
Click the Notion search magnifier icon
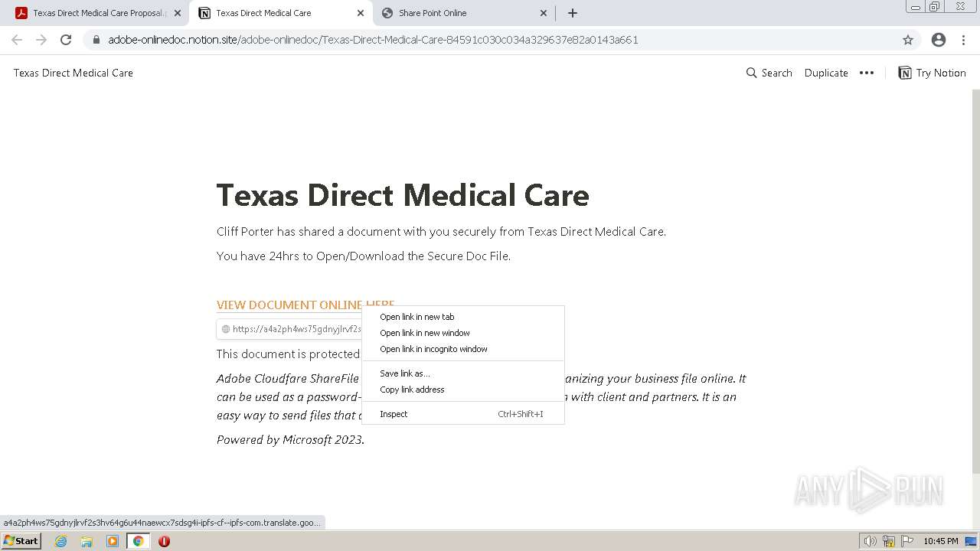tap(751, 73)
